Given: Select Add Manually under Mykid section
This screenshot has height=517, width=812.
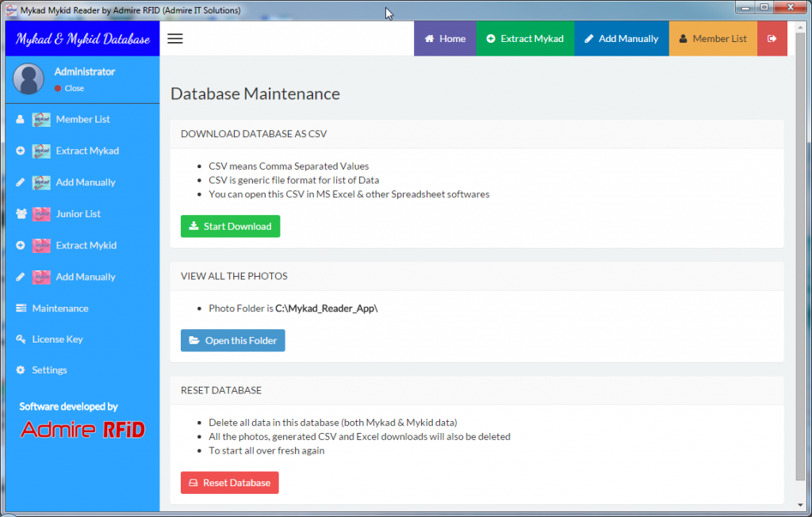Looking at the screenshot, I should [x=85, y=277].
